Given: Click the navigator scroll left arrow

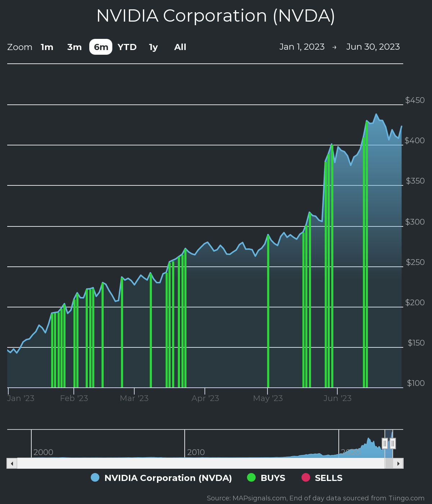Looking at the screenshot, I should point(12,463).
